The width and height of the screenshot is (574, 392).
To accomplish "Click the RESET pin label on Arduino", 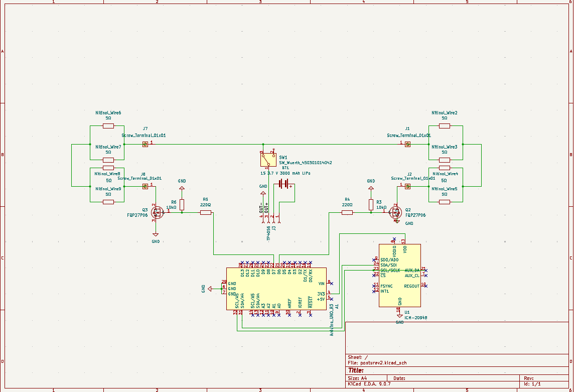I will (x=311, y=302).
